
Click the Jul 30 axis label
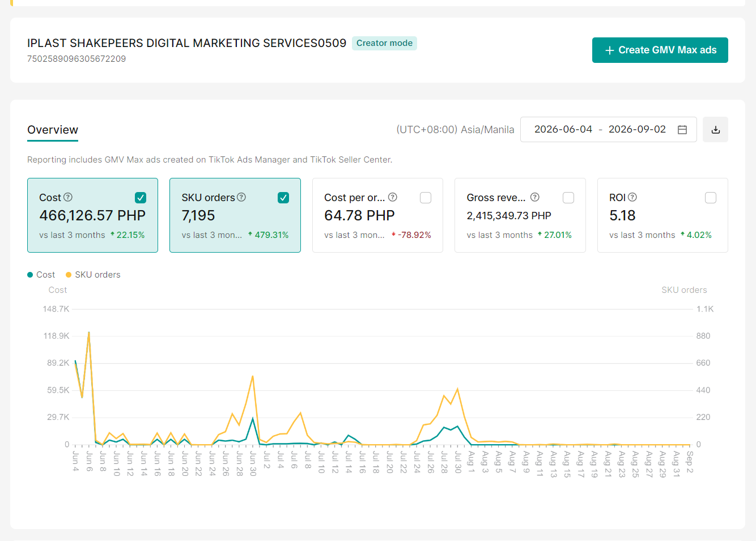[457, 462]
